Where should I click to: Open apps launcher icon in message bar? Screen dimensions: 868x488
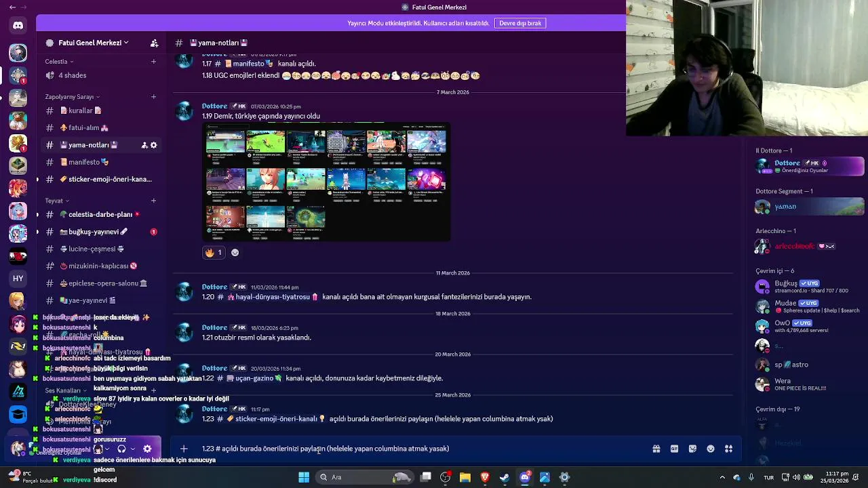tap(729, 449)
